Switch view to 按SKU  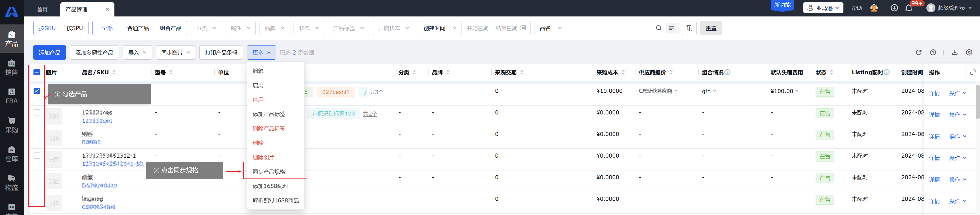click(47, 28)
